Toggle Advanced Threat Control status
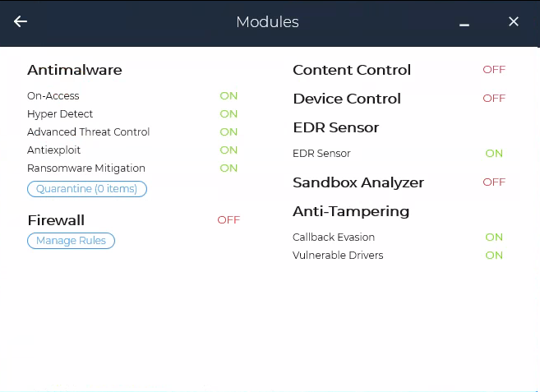This screenshot has height=392, width=540. click(x=228, y=132)
